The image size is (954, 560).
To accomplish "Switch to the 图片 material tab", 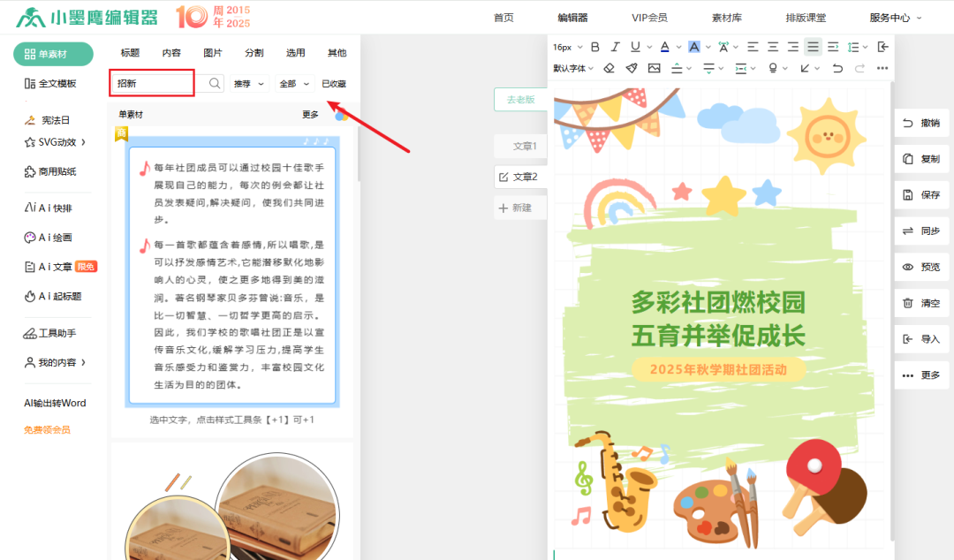I will [x=212, y=52].
